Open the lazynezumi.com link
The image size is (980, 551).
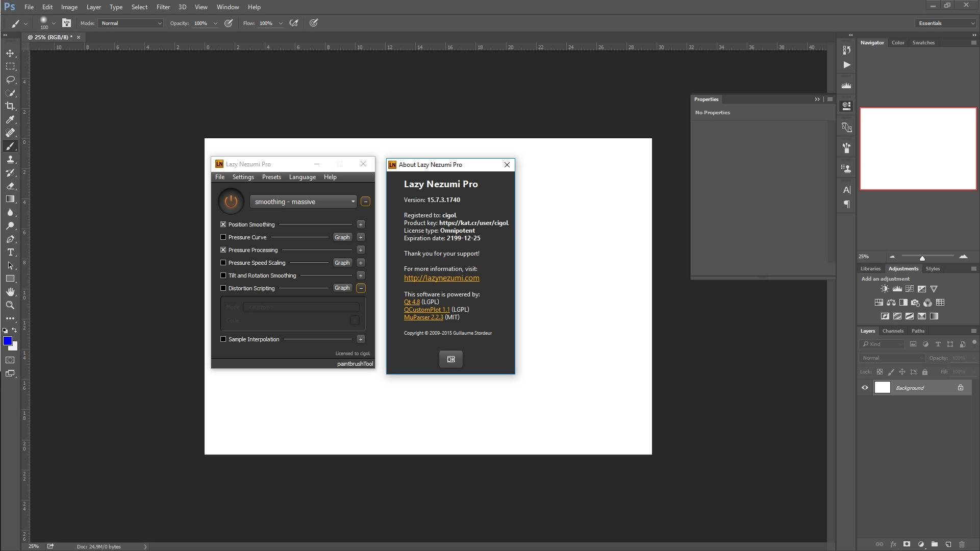[x=442, y=278]
